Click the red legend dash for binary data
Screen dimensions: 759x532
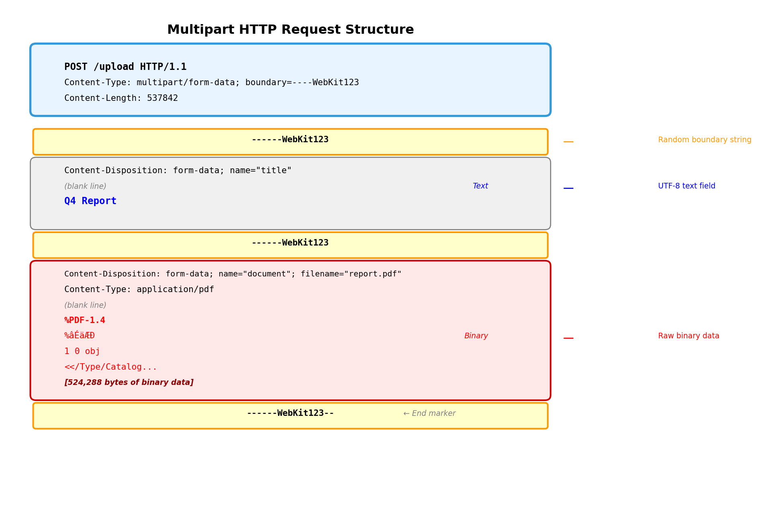click(x=568, y=338)
